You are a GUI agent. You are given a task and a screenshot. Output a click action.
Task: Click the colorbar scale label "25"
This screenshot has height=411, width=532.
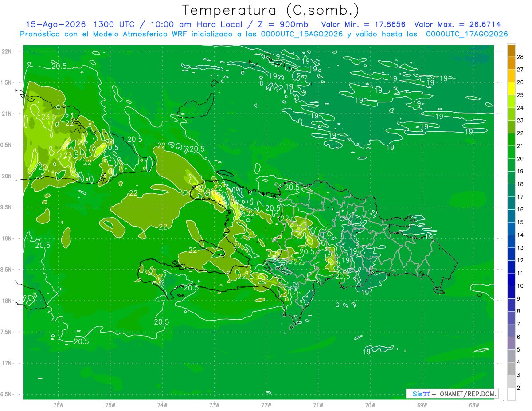click(520, 95)
